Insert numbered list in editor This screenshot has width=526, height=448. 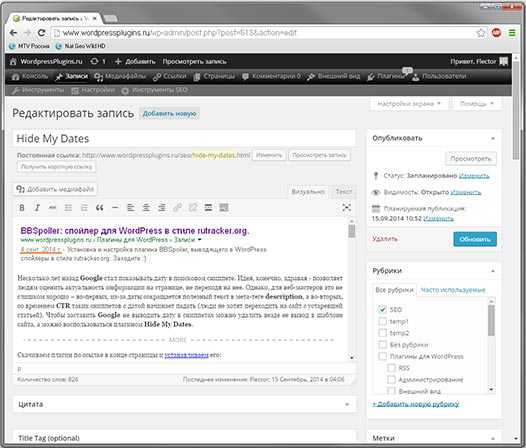pyautogui.click(x=84, y=208)
